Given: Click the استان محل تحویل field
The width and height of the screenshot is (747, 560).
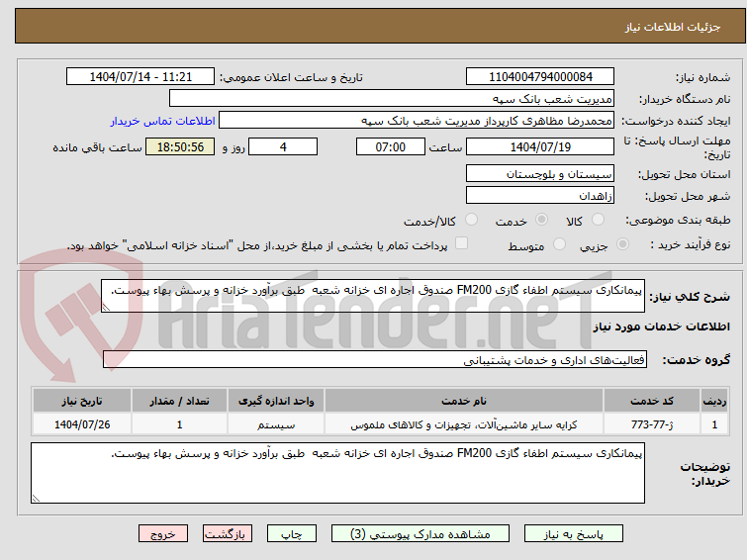Looking at the screenshot, I should click(540, 173).
